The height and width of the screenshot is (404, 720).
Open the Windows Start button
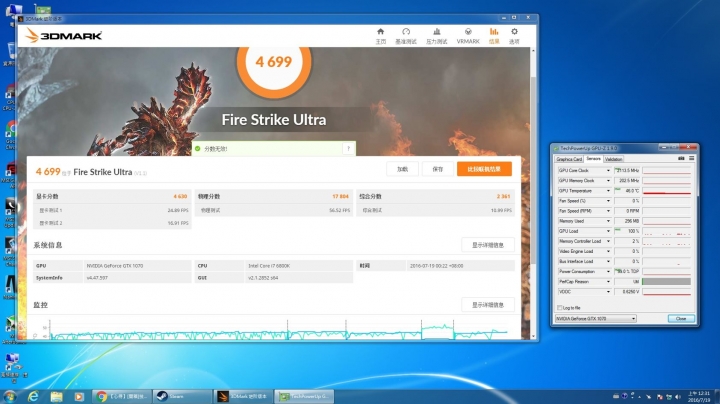pos(10,396)
